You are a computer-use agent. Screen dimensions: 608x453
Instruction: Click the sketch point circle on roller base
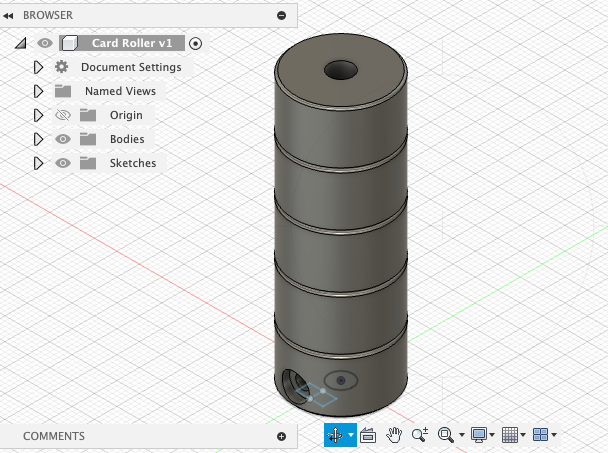click(x=341, y=380)
